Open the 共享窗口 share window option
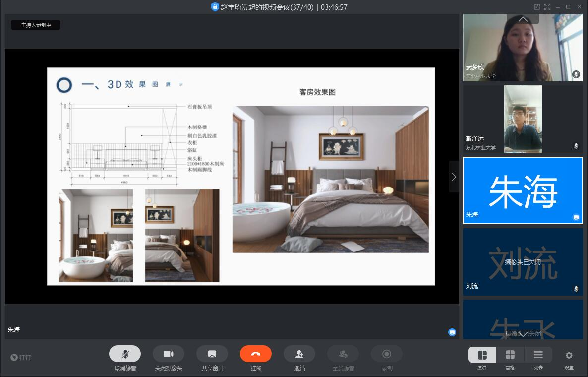 pos(212,354)
